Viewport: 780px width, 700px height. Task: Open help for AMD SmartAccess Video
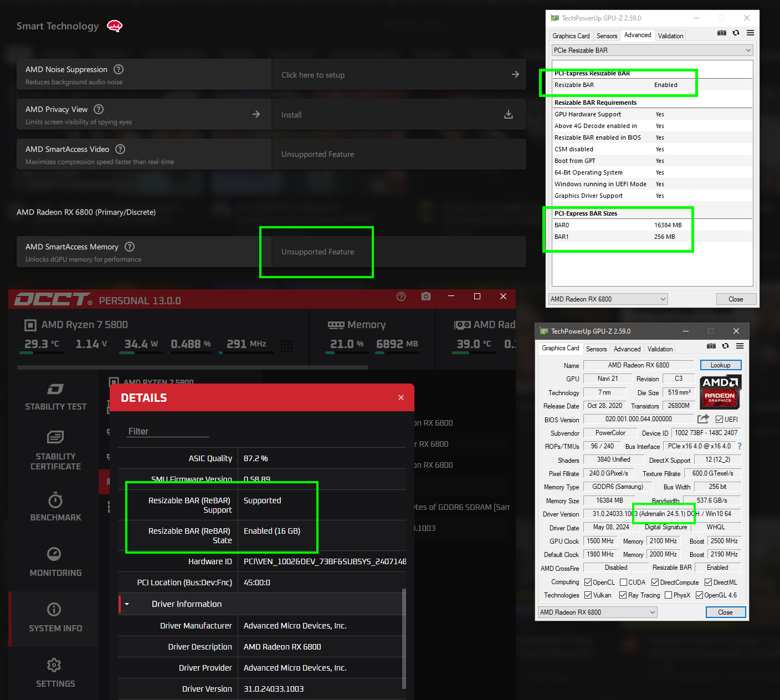click(x=120, y=149)
